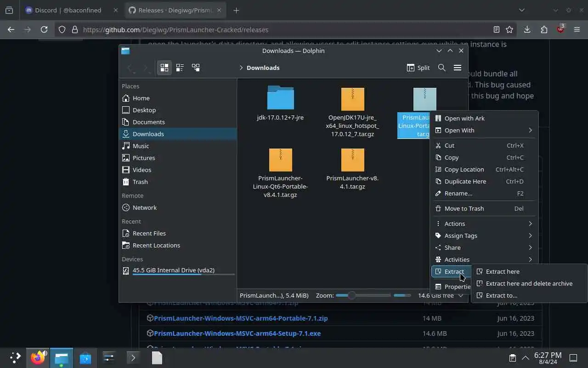Open Pictures in Places panel

tap(178, 158)
